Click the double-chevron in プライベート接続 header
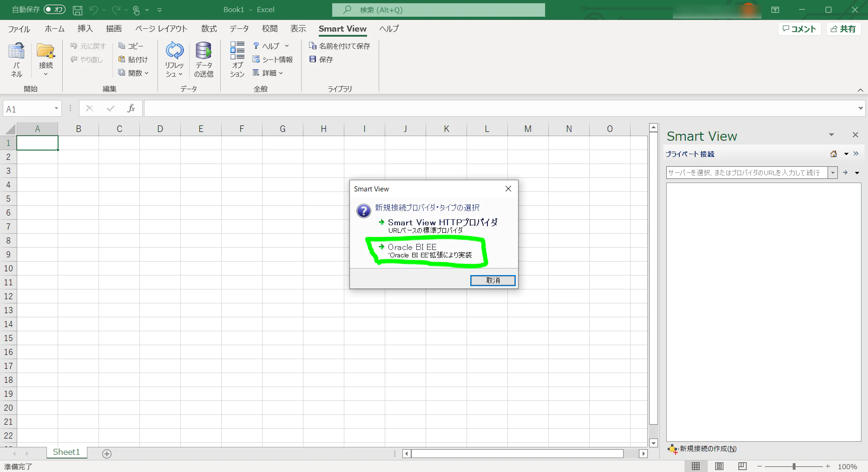Screen dimensions: 868x472 click(856, 154)
